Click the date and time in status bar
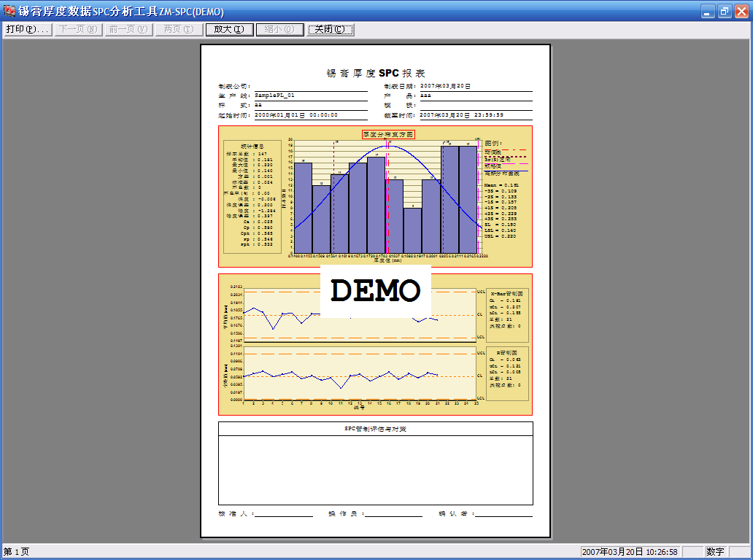Viewport: 753px width, 560px height. (630, 552)
